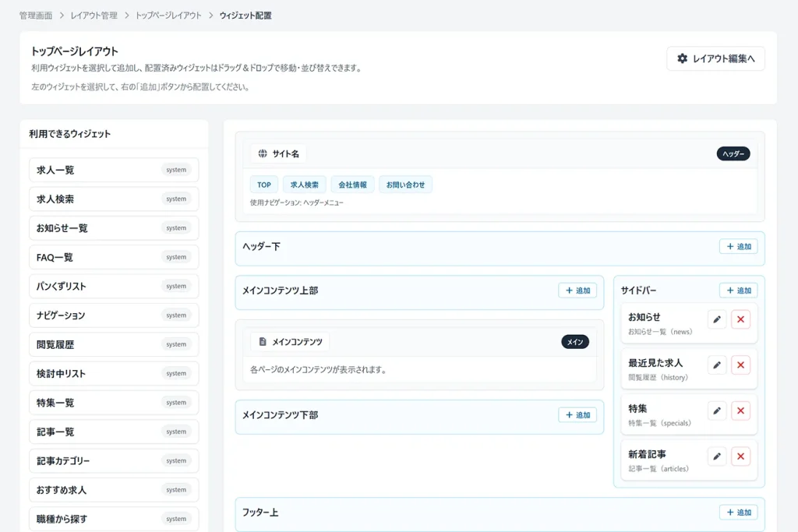Click the document icon beside メインコンテンツ
Screen dimensions: 798x532
[x=263, y=342]
